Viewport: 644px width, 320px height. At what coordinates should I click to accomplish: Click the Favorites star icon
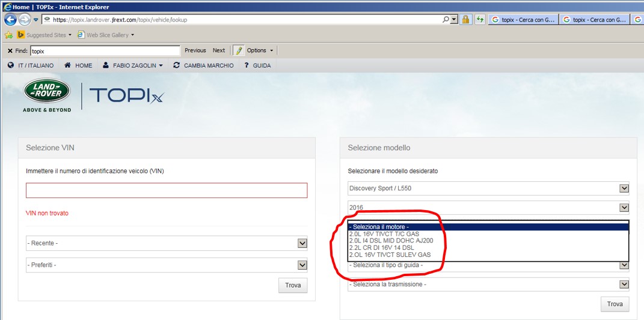(8, 35)
